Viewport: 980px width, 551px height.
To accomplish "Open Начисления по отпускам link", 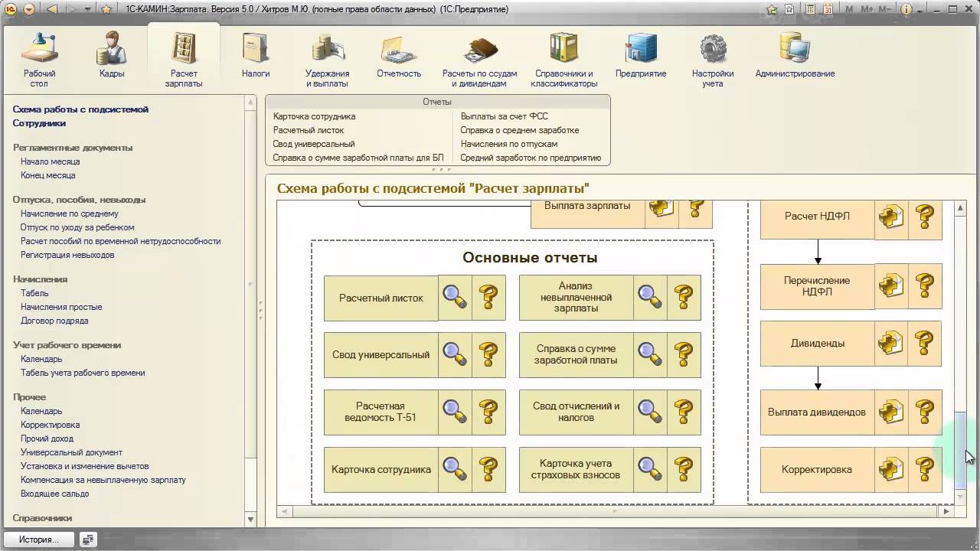I will (509, 144).
